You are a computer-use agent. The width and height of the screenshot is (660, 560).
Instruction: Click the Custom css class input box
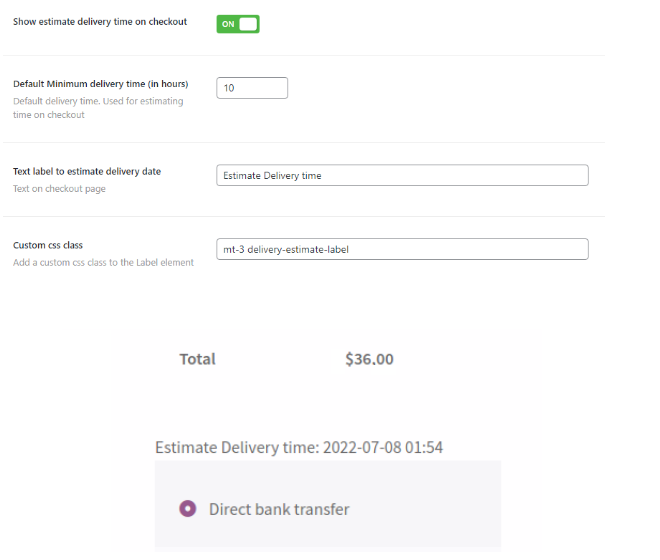(402, 249)
